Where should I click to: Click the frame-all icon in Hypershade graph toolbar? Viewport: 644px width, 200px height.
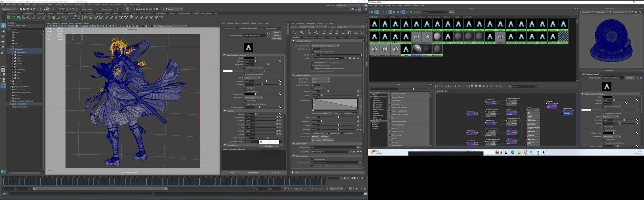click(x=451, y=86)
